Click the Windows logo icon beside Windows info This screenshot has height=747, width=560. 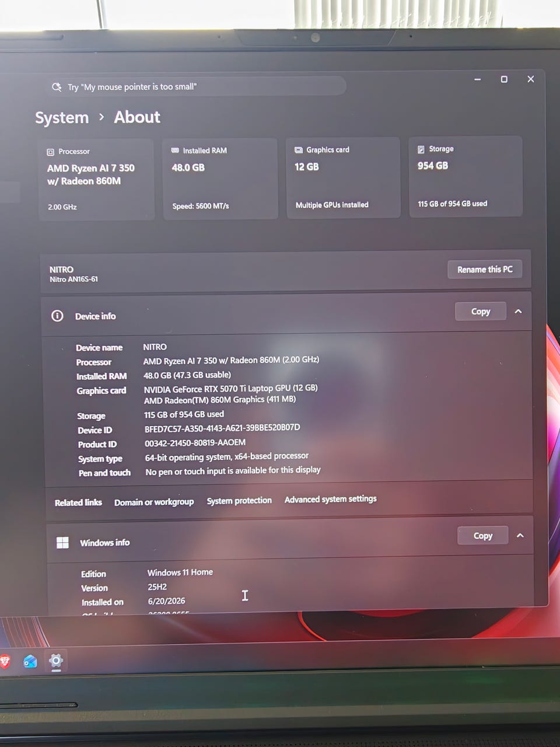click(62, 543)
